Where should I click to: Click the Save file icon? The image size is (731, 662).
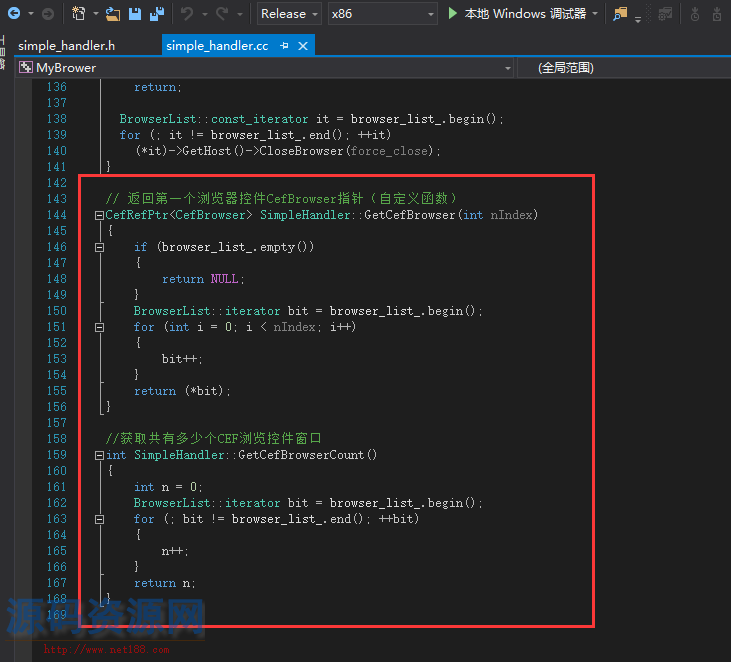pos(136,14)
